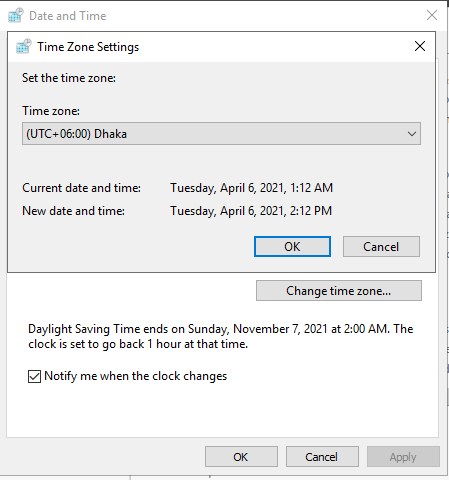Click the greyed-out Apply button
Image resolution: width=449 pixels, height=480 pixels.
tap(403, 457)
